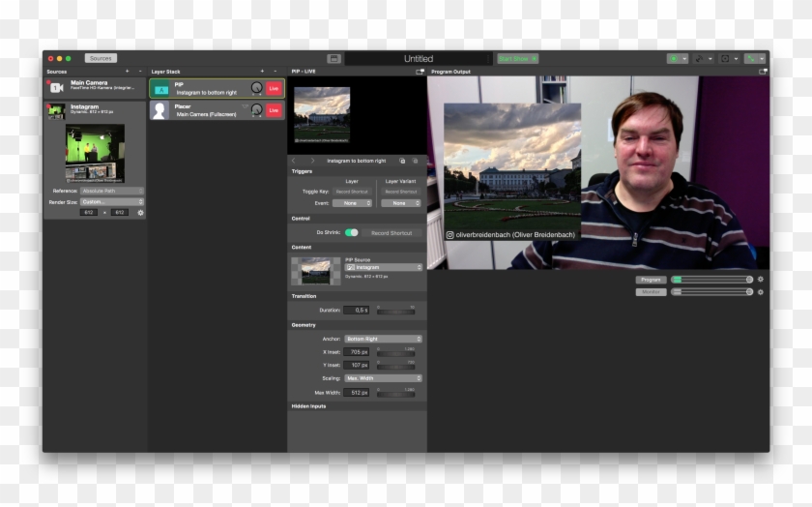Go to next variant with right chevron
812x507 pixels.
click(x=312, y=161)
